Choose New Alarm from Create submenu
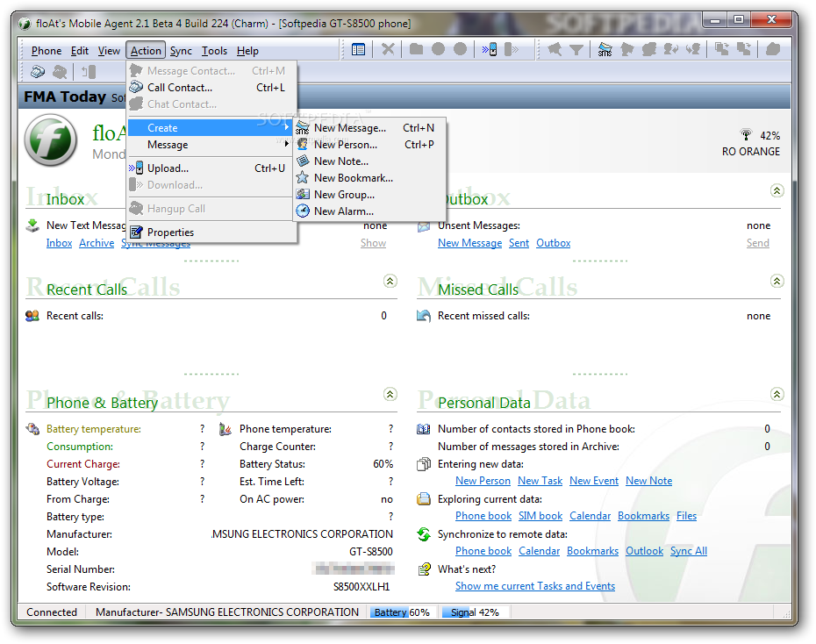The image size is (816, 644). tap(369, 211)
